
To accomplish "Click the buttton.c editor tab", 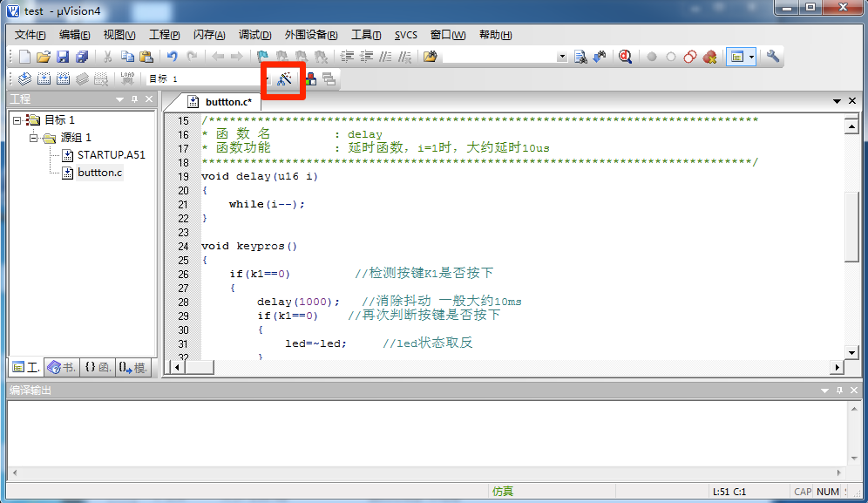I will 228,101.
